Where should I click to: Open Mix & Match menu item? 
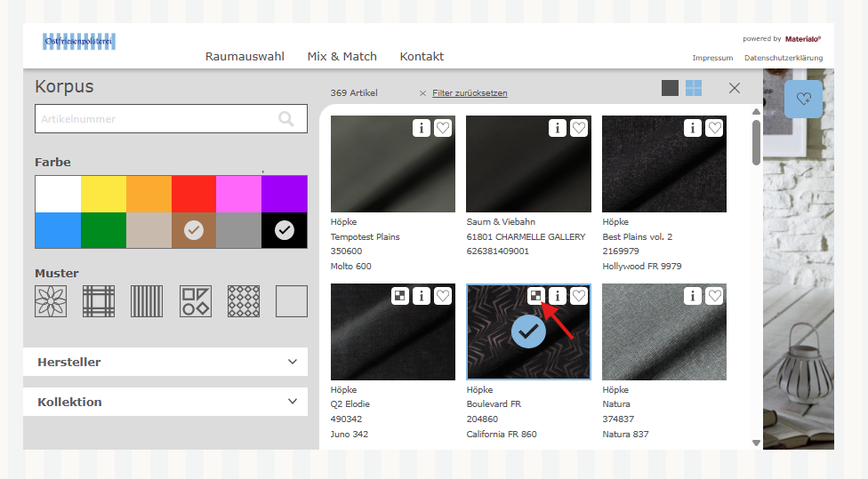tap(342, 56)
